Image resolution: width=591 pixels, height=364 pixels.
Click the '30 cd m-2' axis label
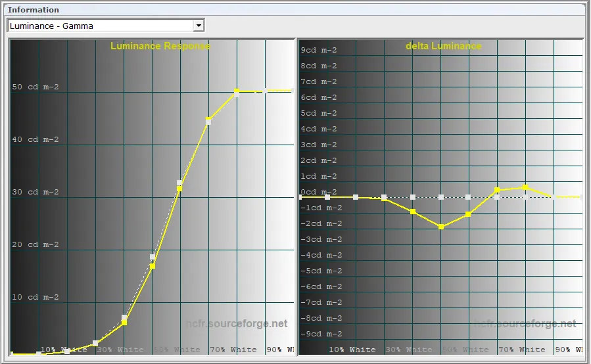point(35,192)
